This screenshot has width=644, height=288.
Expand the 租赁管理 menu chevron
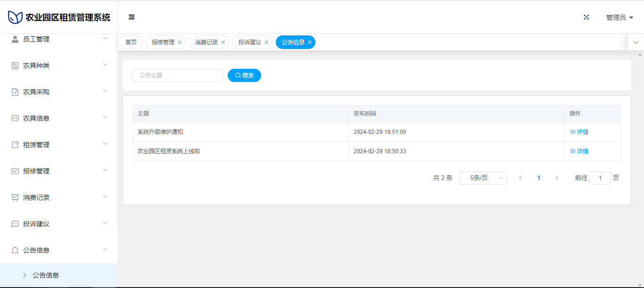[105, 144]
